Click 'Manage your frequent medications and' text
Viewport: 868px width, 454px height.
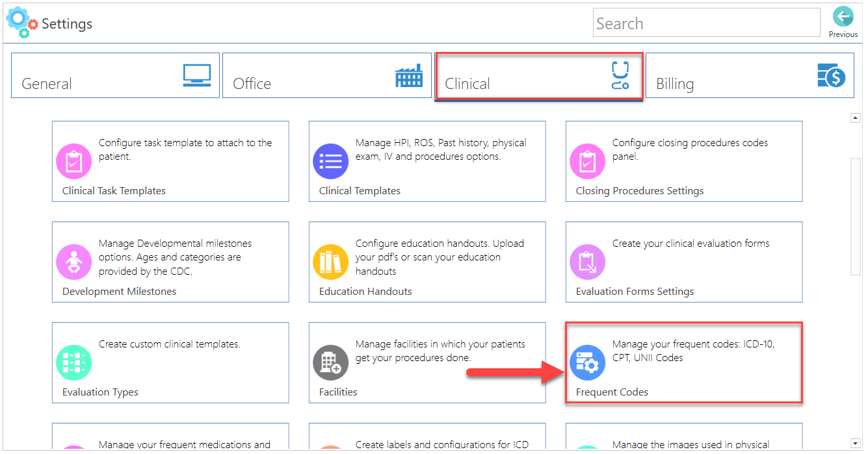[x=184, y=445]
